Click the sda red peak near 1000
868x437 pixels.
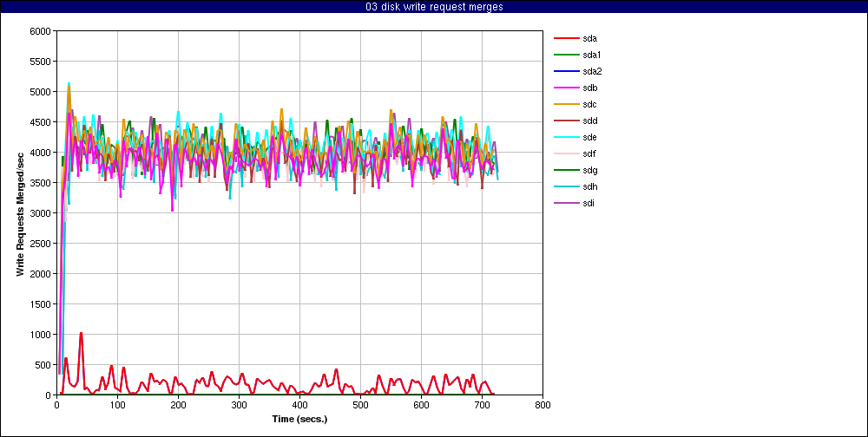pyautogui.click(x=81, y=334)
